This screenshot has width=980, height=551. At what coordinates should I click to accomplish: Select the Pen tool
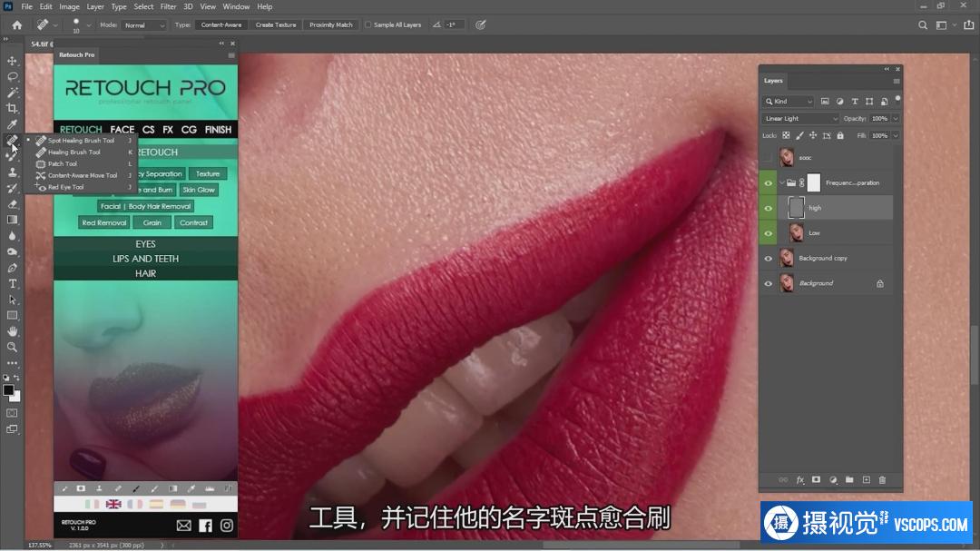point(12,268)
